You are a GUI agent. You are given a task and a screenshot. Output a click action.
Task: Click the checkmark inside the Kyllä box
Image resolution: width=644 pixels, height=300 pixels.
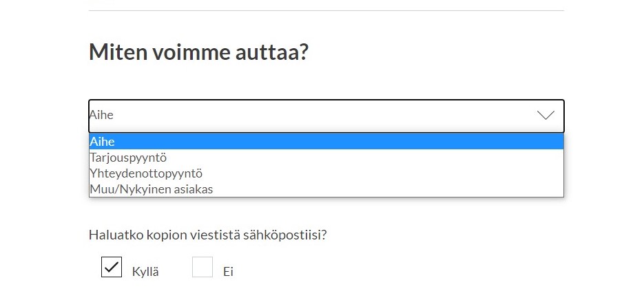[x=112, y=267]
